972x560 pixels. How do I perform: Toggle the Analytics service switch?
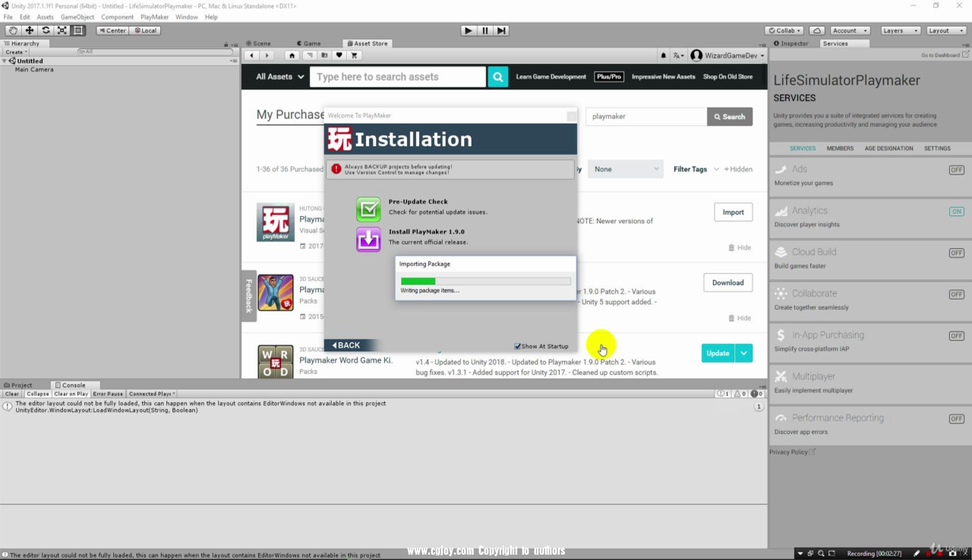pyautogui.click(x=956, y=212)
